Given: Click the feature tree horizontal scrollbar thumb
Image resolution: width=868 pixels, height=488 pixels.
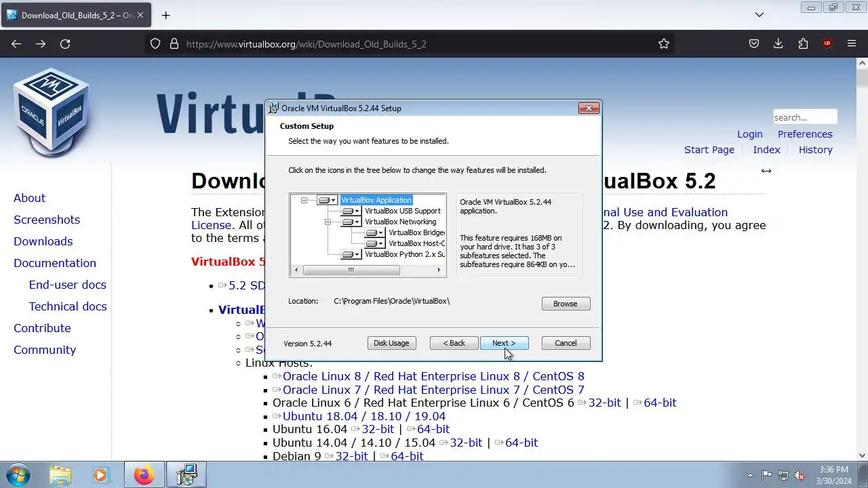Looking at the screenshot, I should tap(351, 270).
